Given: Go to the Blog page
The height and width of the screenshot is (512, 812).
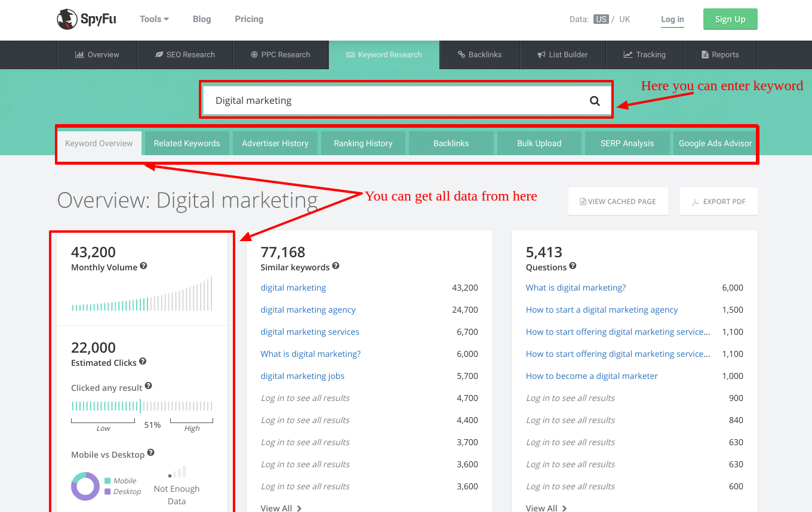Looking at the screenshot, I should coord(202,19).
